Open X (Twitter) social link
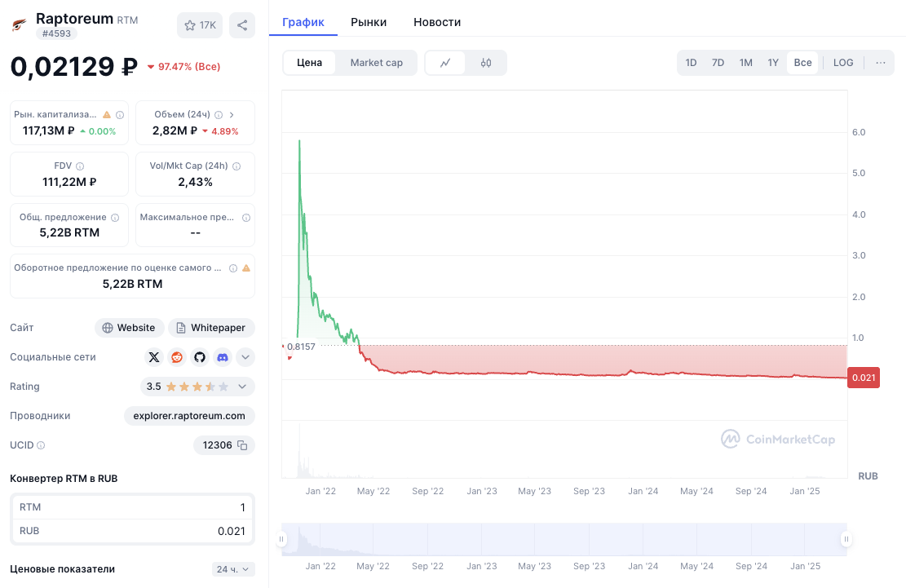Viewport: 906px width, 588px height. click(153, 357)
